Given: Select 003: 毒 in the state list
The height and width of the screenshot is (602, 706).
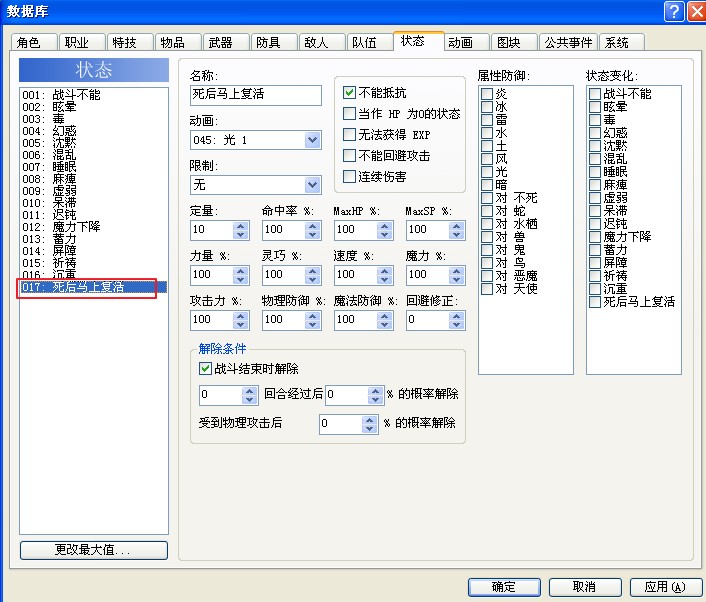Looking at the screenshot, I should [94, 119].
